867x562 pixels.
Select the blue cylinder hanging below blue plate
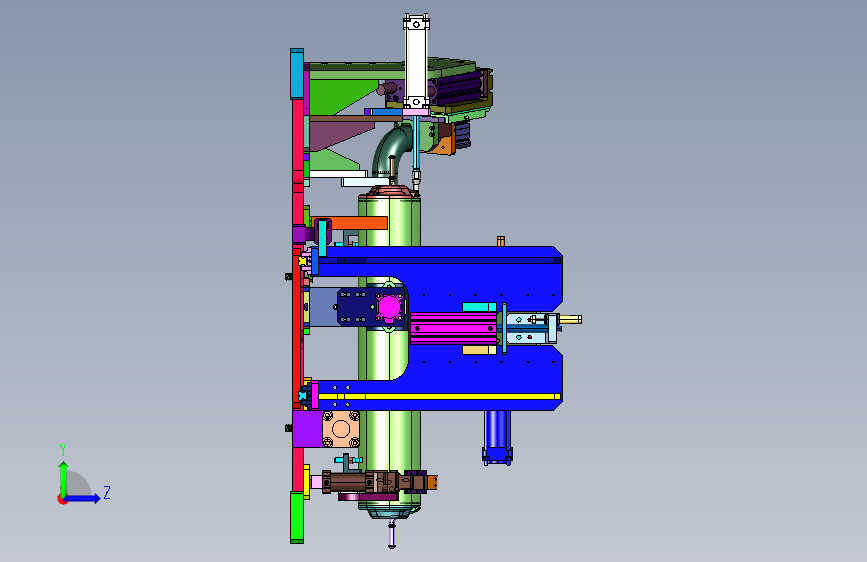click(x=497, y=436)
